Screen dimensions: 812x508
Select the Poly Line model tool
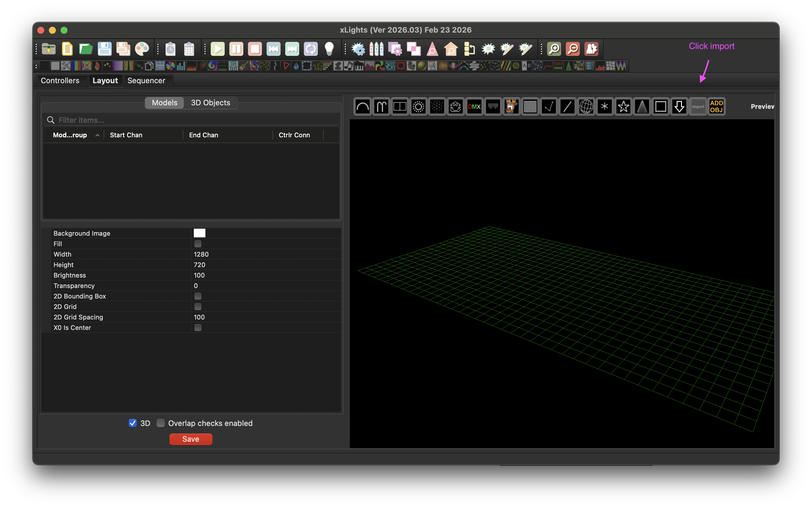click(x=549, y=107)
